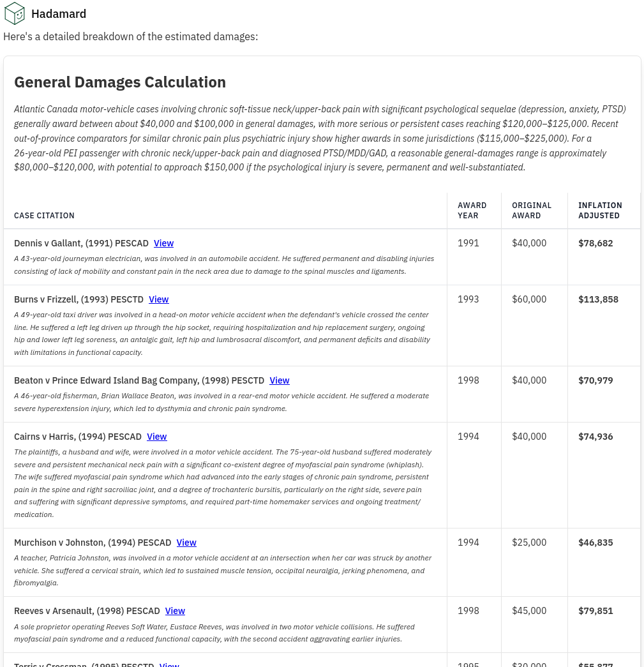Open the View link for Dennis v Gallant

(163, 243)
